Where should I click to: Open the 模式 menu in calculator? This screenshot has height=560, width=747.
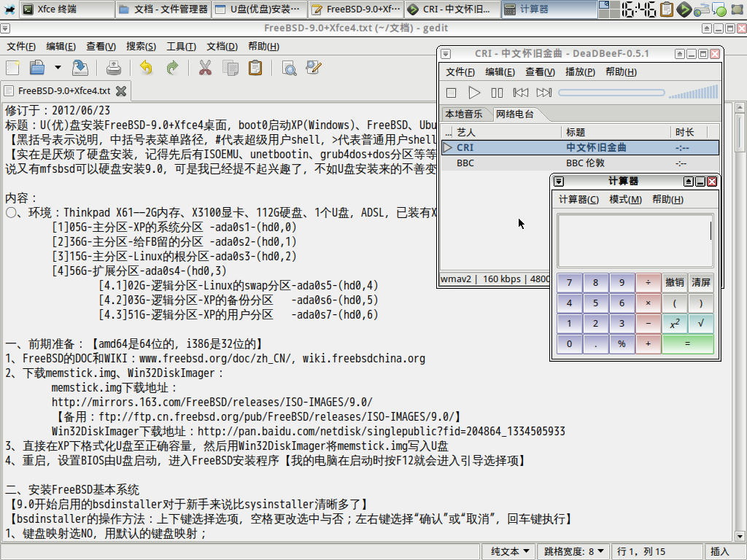point(625,200)
